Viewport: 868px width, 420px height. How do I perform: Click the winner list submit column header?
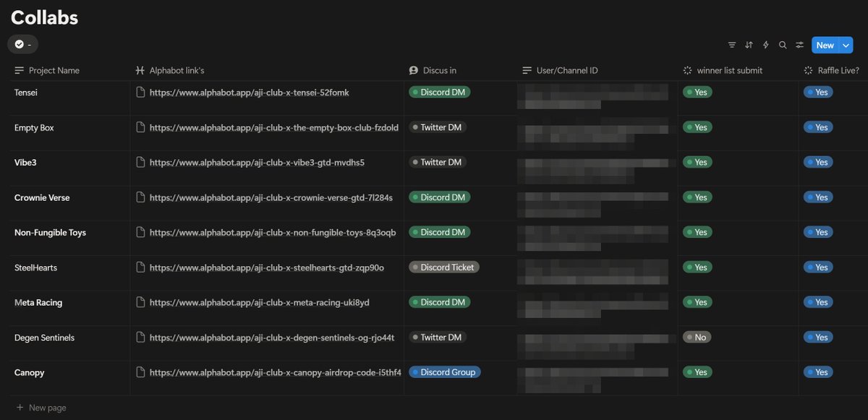click(x=723, y=70)
